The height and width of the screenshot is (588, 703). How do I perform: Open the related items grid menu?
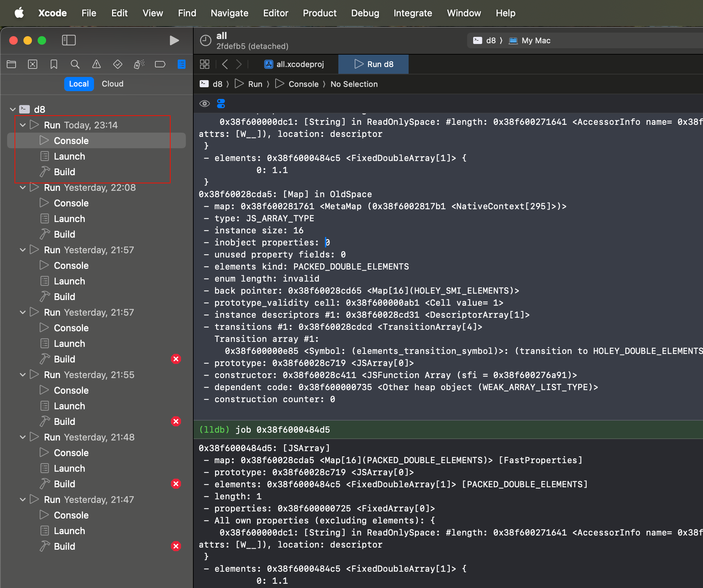(205, 64)
